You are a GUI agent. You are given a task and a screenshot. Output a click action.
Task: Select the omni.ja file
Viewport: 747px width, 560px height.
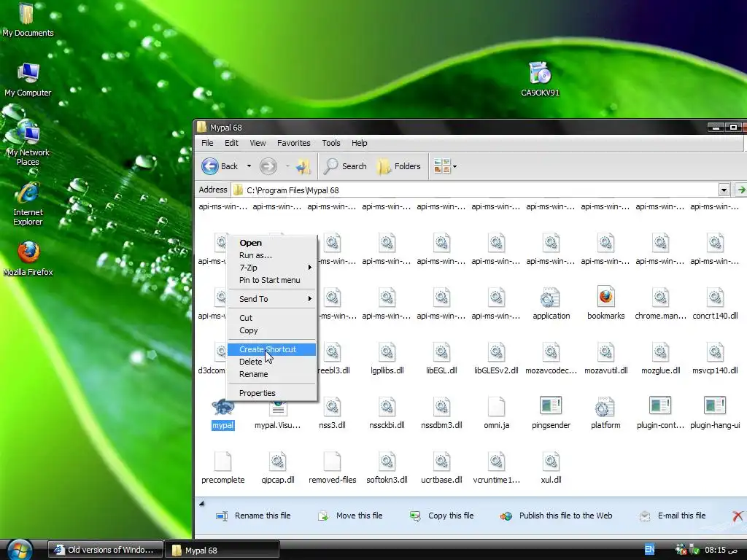496,413
